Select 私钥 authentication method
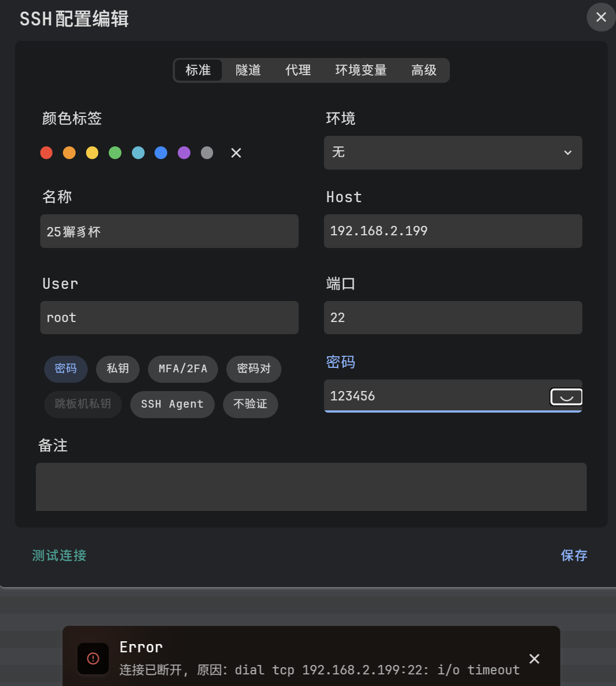The image size is (616, 686). [x=118, y=368]
